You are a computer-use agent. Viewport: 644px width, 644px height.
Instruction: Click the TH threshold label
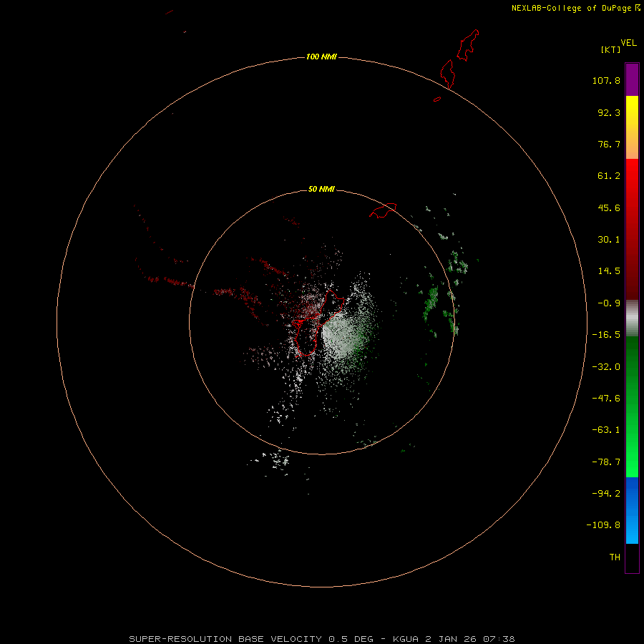(x=615, y=557)
